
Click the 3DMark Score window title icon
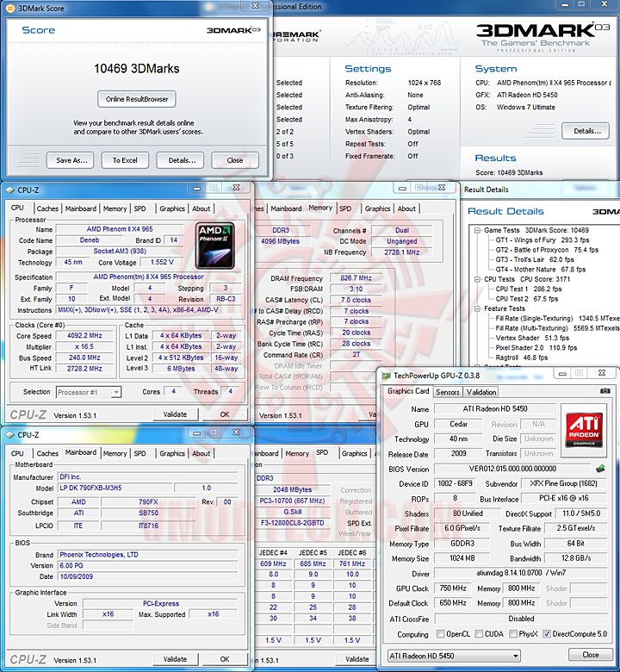pos(10,8)
